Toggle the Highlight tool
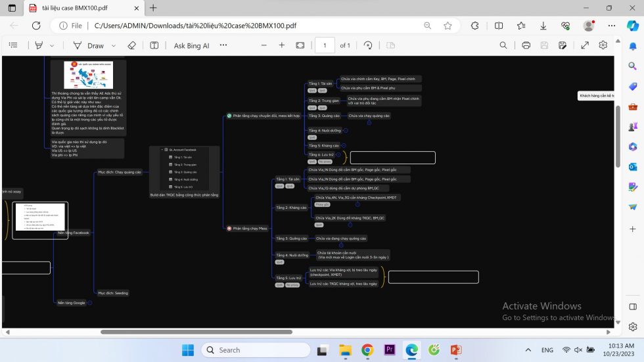The width and height of the screenshot is (644, 362). (x=39, y=45)
